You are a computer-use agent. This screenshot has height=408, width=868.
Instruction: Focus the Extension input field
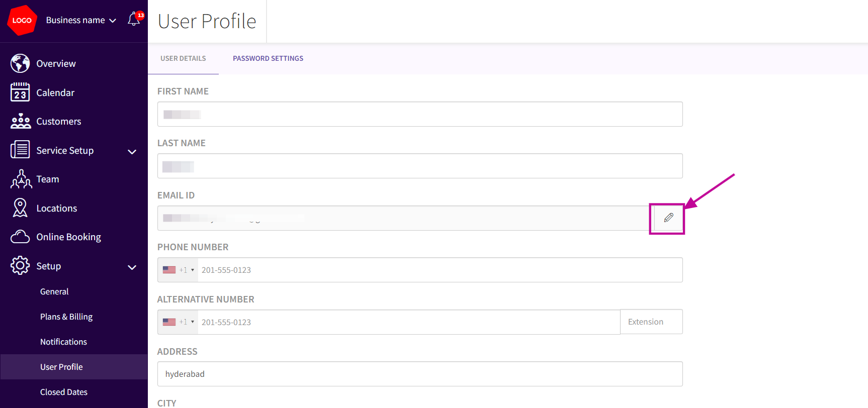point(651,322)
